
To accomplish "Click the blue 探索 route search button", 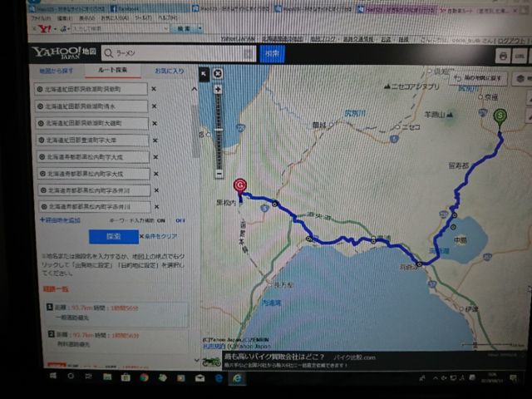I will [x=112, y=236].
